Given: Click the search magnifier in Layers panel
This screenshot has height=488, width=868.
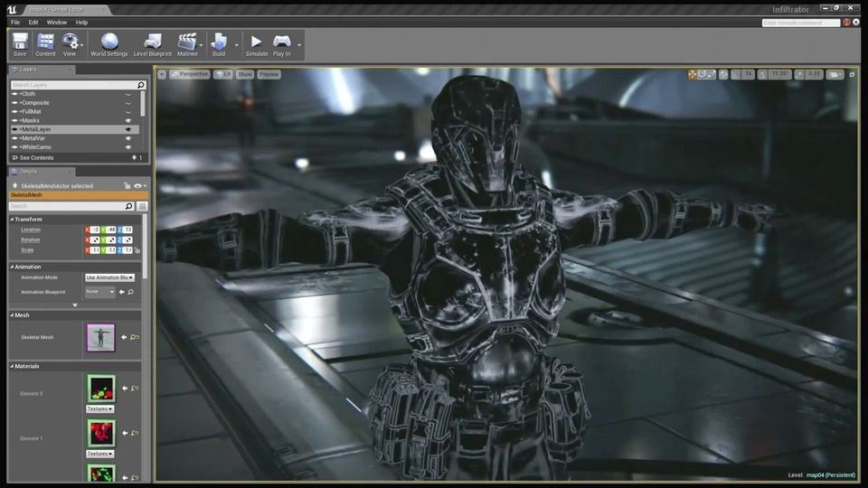Looking at the screenshot, I should [x=141, y=85].
